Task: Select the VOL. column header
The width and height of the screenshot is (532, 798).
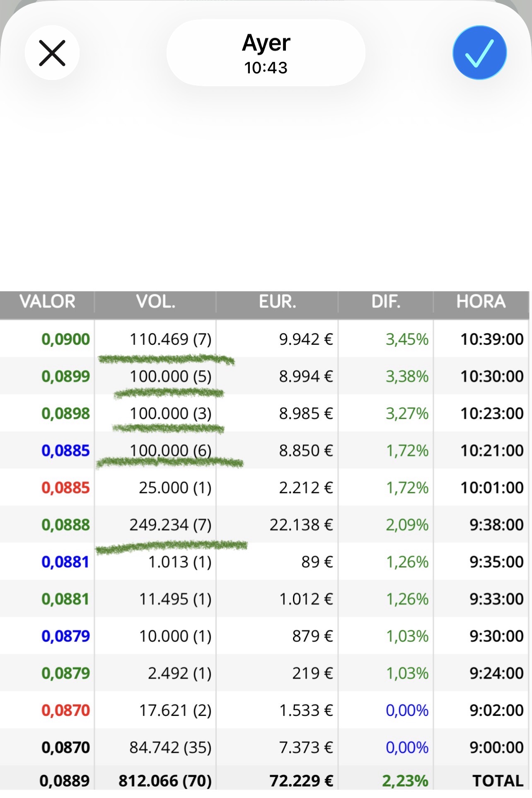Action: point(156,302)
